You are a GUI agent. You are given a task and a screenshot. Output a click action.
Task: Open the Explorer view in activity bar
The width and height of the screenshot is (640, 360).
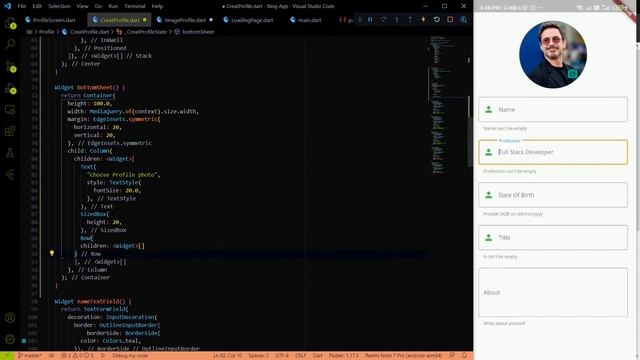(10, 23)
